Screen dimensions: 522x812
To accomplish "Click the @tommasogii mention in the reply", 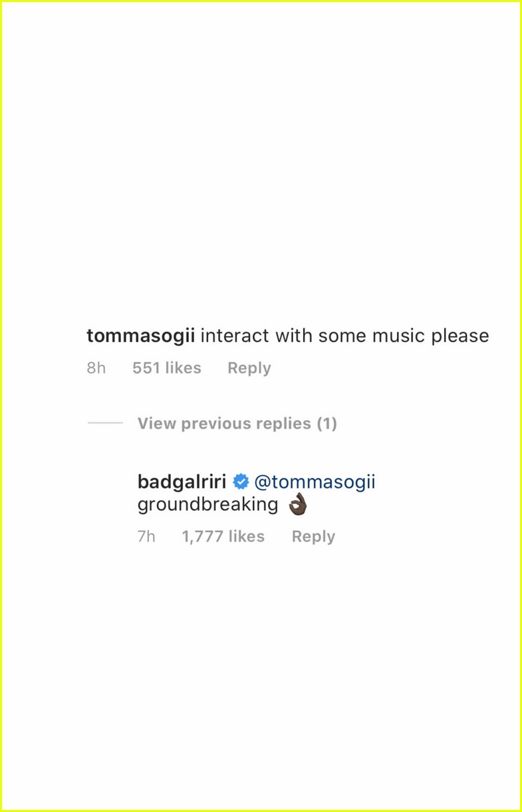I will pyautogui.click(x=315, y=481).
